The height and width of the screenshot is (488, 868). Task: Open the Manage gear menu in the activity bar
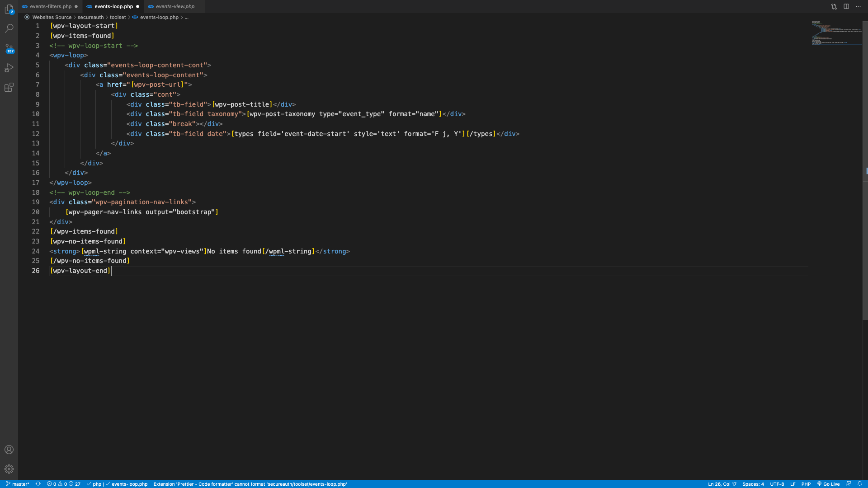pyautogui.click(x=9, y=469)
